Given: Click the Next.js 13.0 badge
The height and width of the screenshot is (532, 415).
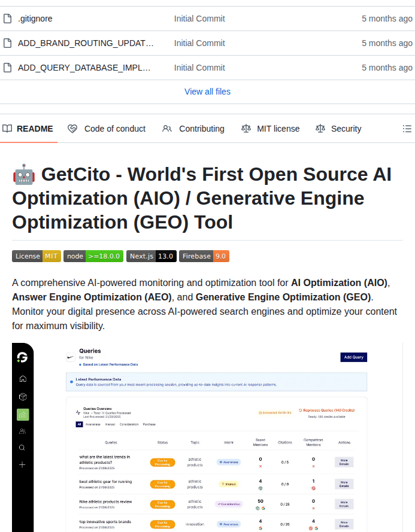Looking at the screenshot, I should [151, 256].
